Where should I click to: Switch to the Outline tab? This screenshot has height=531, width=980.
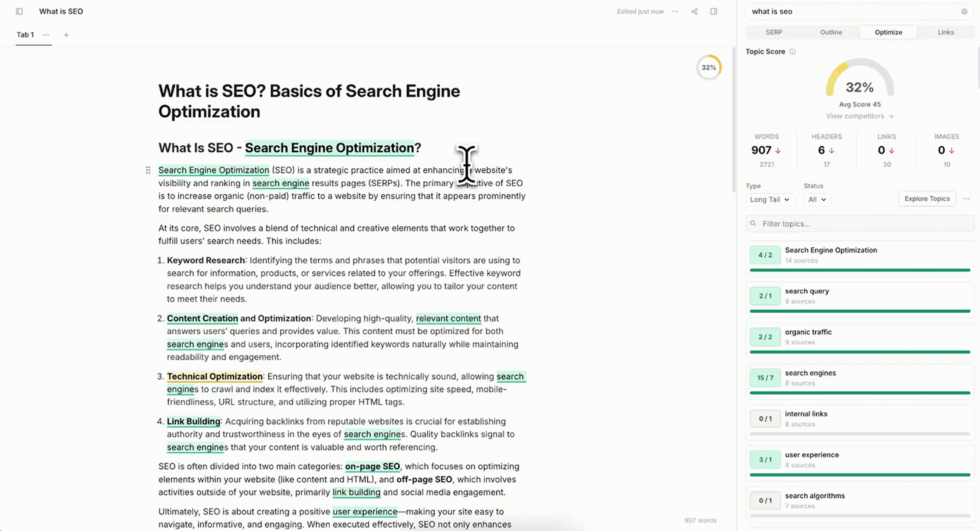pyautogui.click(x=831, y=32)
